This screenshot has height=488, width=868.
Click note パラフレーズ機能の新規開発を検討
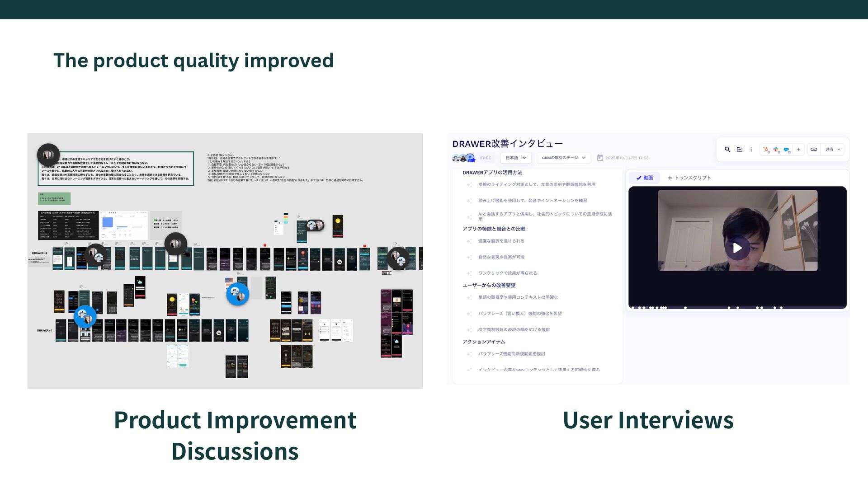(x=511, y=354)
